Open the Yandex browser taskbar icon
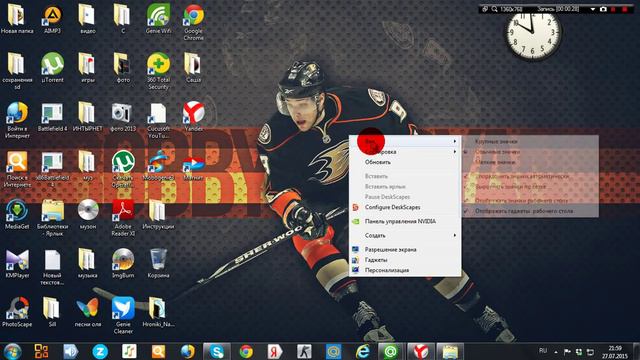Image resolution: width=640 pixels, height=360 pixels. (x=420, y=351)
